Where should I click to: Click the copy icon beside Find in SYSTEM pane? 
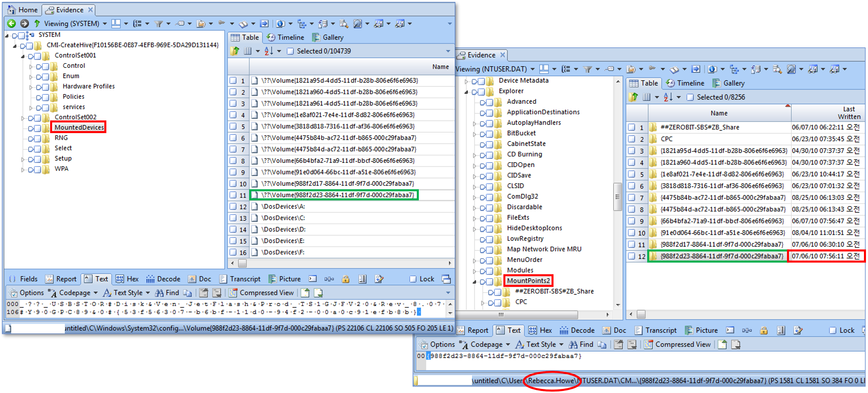click(x=188, y=292)
